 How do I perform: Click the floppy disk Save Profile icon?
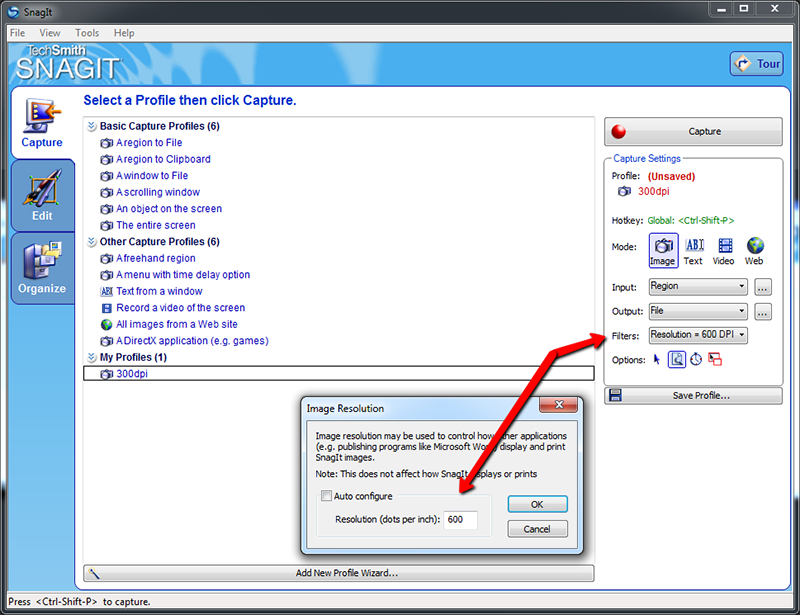(616, 396)
